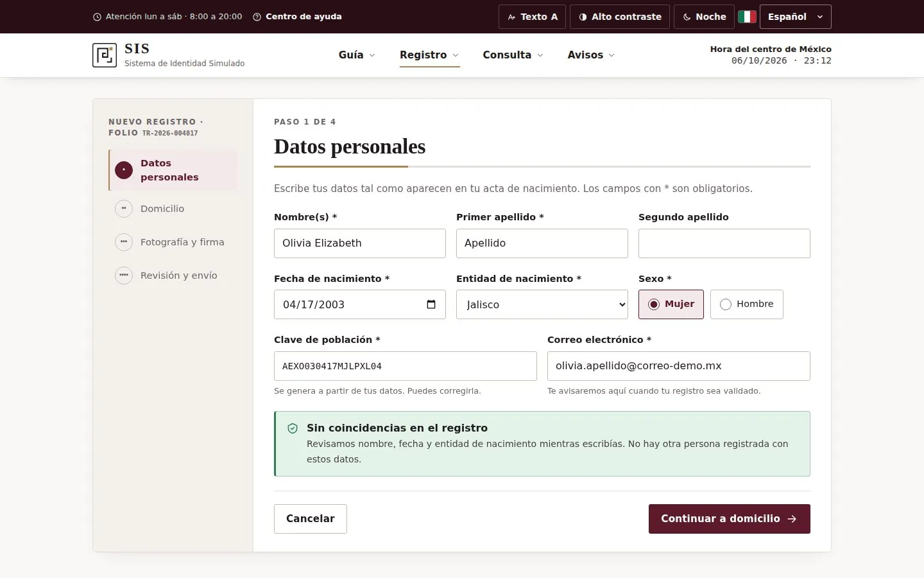Click the Revisión y envío step circle
Image resolution: width=924 pixels, height=578 pixels.
pyautogui.click(x=124, y=276)
